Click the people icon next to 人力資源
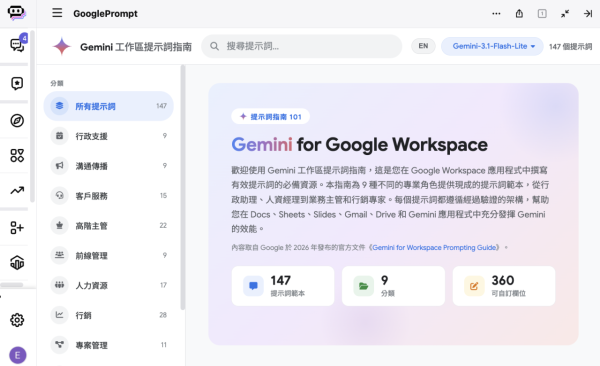Screen dimensions: 600x366 (x=59, y=285)
